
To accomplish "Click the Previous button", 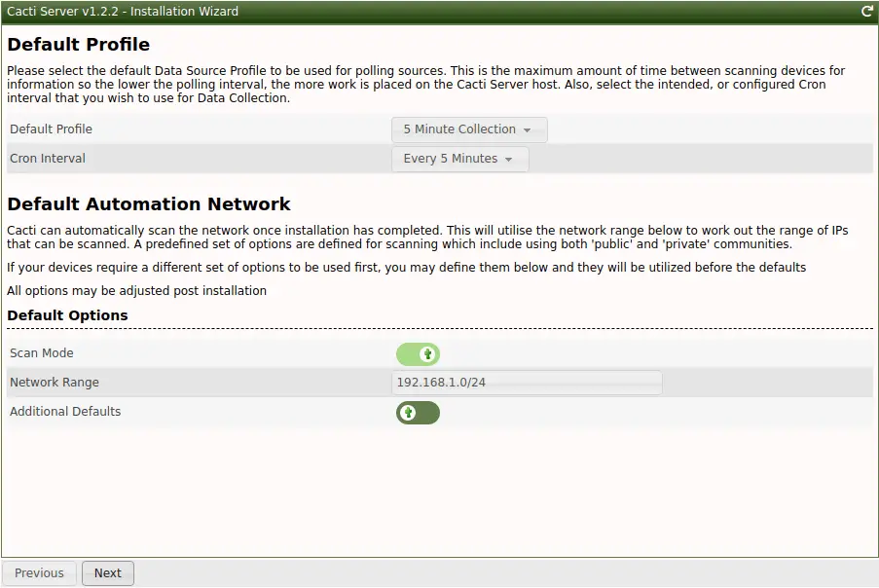I will point(39,572).
